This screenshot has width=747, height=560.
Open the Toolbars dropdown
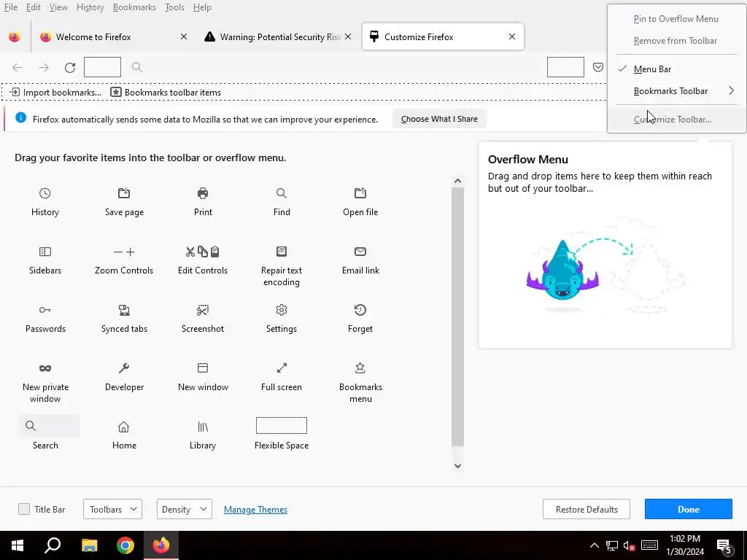(x=112, y=509)
